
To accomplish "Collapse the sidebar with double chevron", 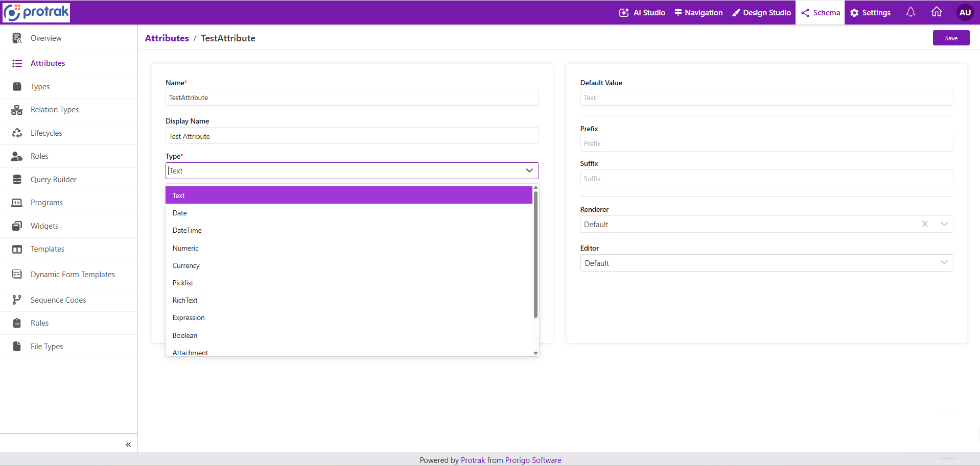I will (128, 445).
